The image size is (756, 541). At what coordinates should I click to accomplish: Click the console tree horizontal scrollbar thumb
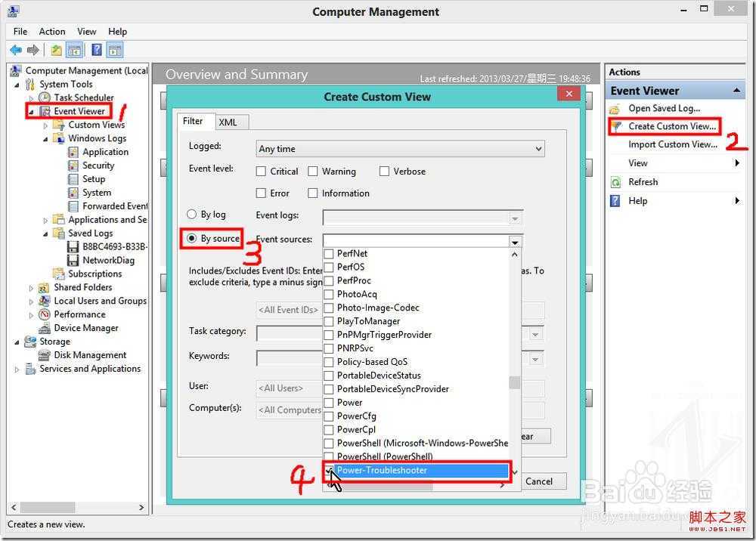(x=47, y=507)
